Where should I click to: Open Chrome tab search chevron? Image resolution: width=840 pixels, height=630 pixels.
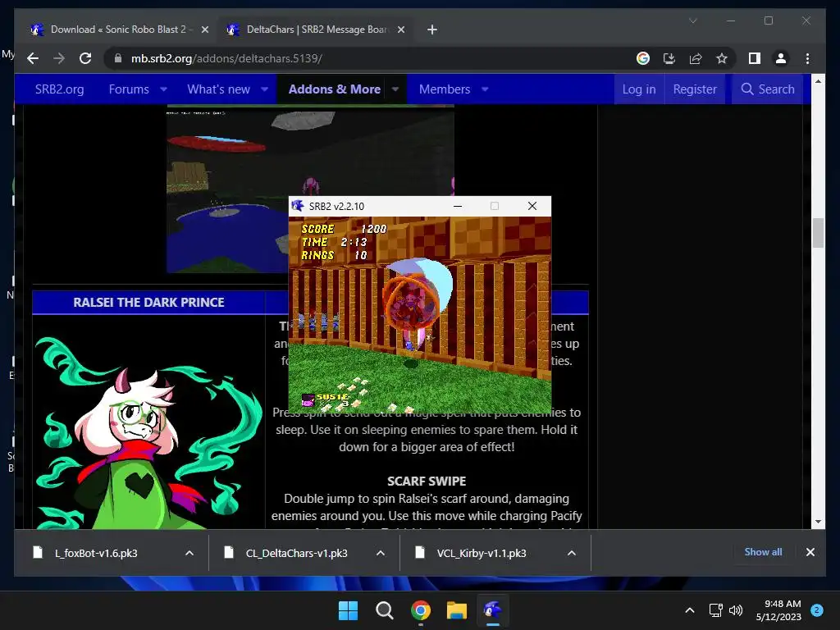pyautogui.click(x=692, y=21)
